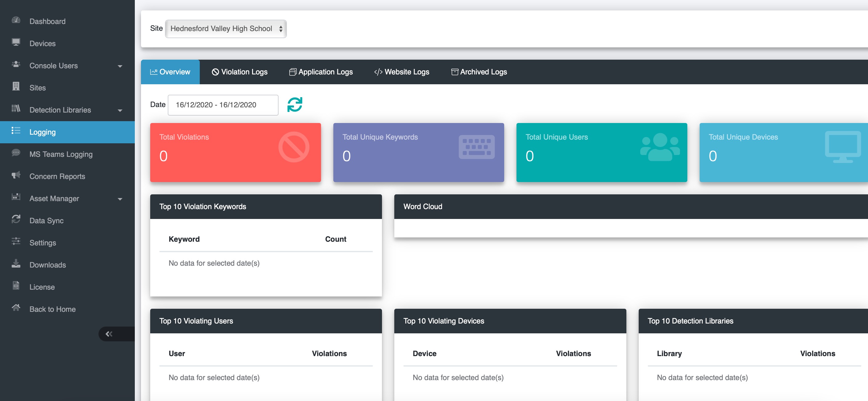
Task: Click the Word Cloud panel header
Action: 631,207
